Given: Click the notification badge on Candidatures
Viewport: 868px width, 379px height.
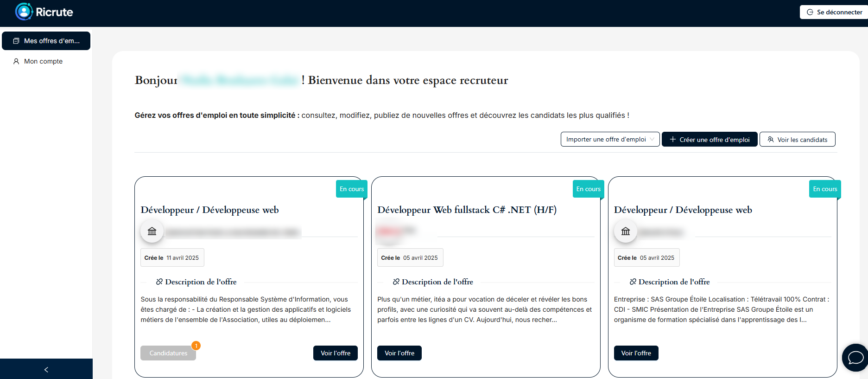Looking at the screenshot, I should [x=196, y=346].
